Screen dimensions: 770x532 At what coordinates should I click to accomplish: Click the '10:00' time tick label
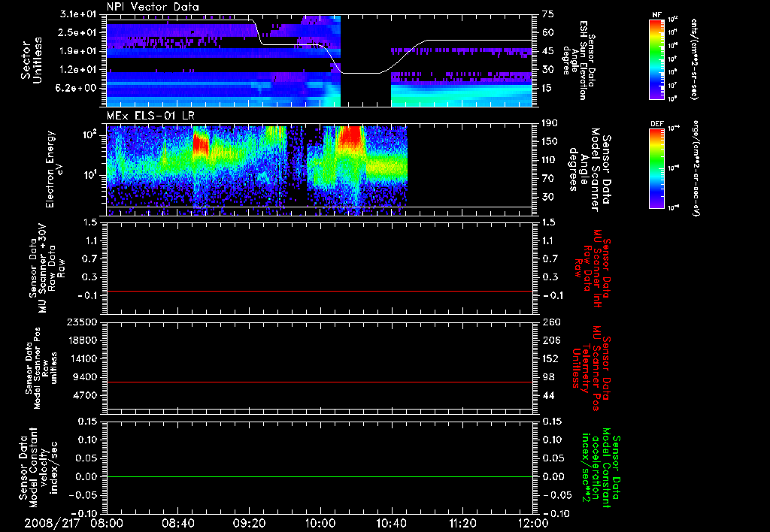[x=320, y=523]
